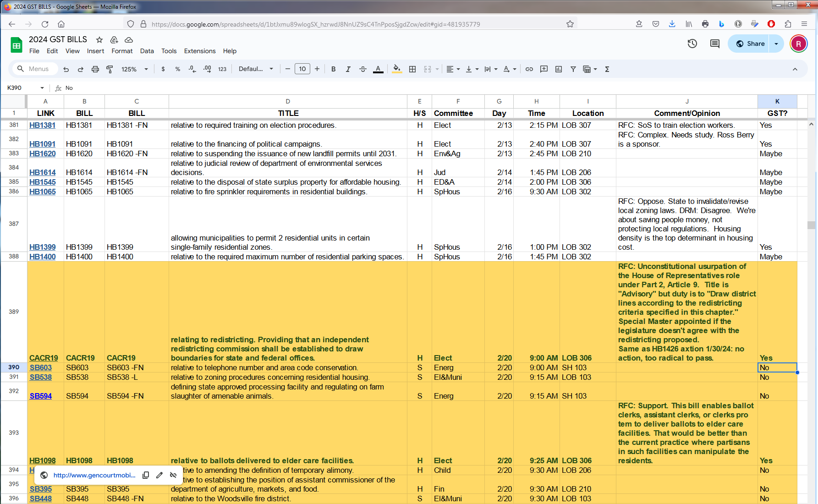The width and height of the screenshot is (818, 504).
Task: Toggle italic formatting
Action: click(348, 69)
